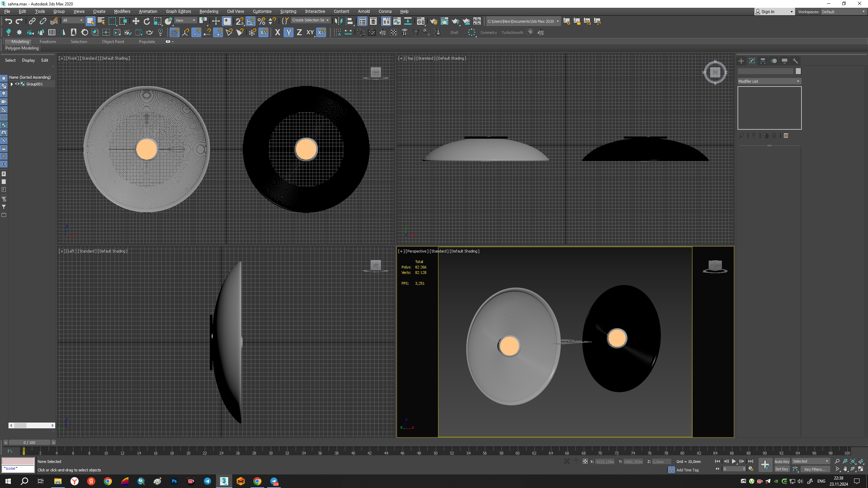The width and height of the screenshot is (868, 488).
Task: Toggle the Percent Snap button
Action: point(261,21)
